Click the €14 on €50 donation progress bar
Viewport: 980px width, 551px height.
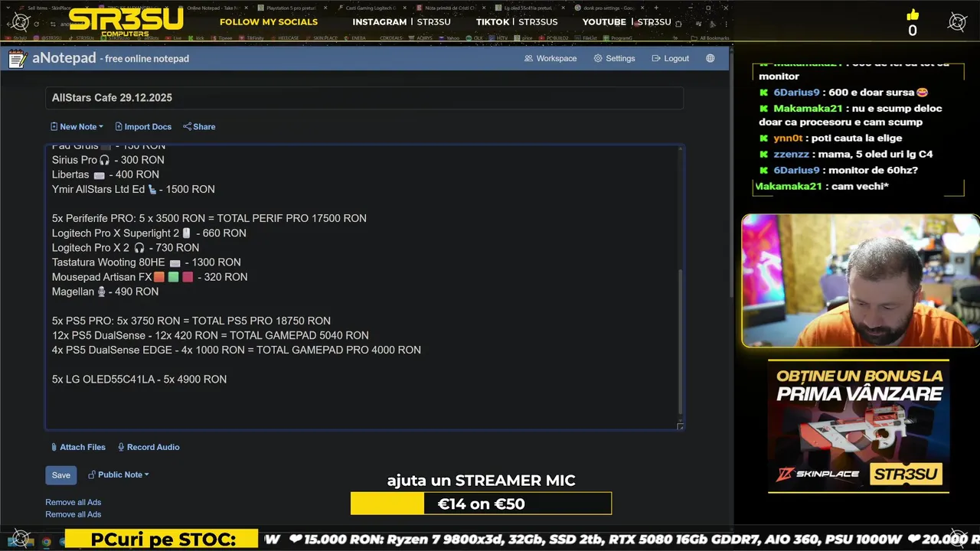[x=481, y=504]
